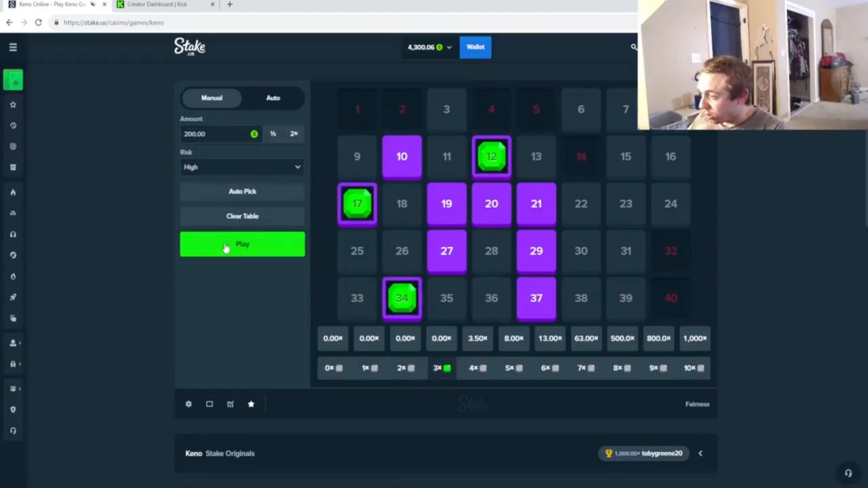The image size is (868, 488).
Task: Click the lock icon in the address bar
Action: click(56, 22)
